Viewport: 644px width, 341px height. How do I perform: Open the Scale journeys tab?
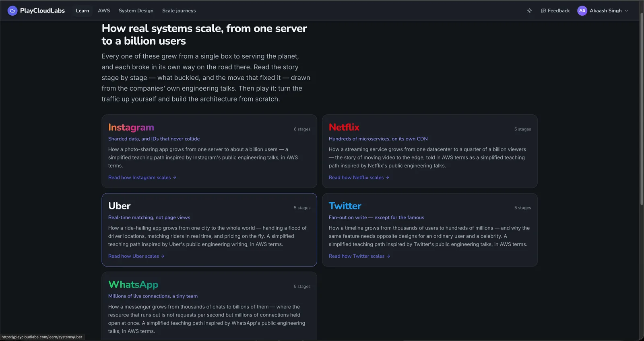pyautogui.click(x=179, y=11)
